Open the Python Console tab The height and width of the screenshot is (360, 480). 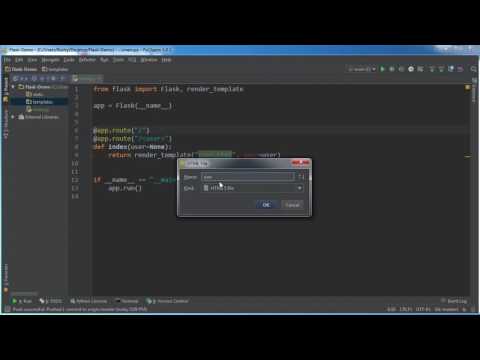pyautogui.click(x=89, y=301)
